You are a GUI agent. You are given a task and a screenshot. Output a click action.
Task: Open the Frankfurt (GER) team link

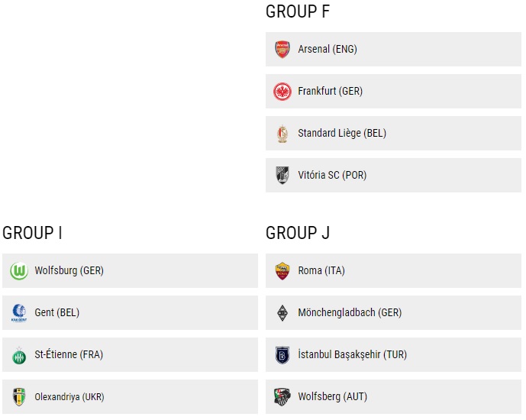click(x=330, y=92)
